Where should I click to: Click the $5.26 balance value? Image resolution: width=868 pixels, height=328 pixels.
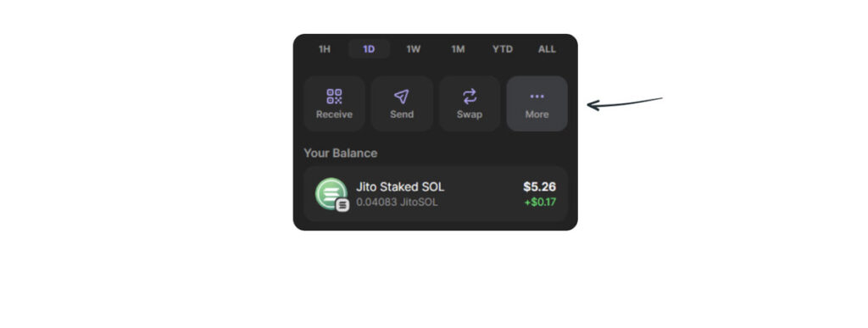pos(540,187)
